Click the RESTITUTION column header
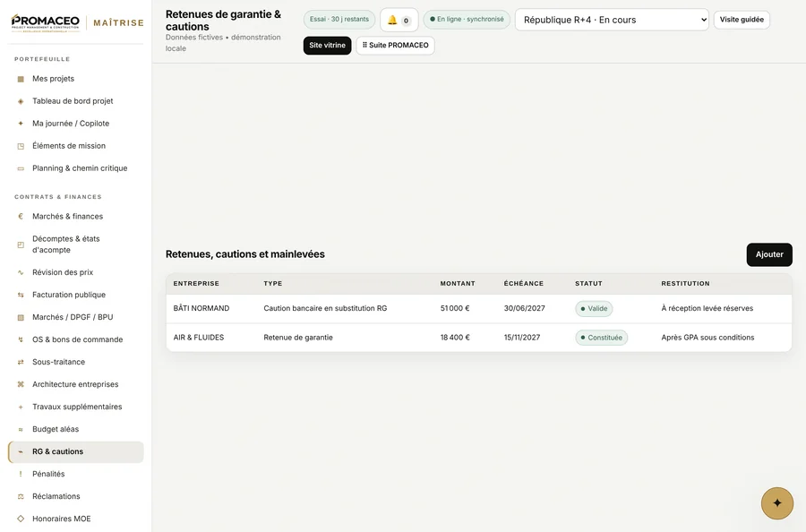The image size is (806, 532). tap(685, 284)
